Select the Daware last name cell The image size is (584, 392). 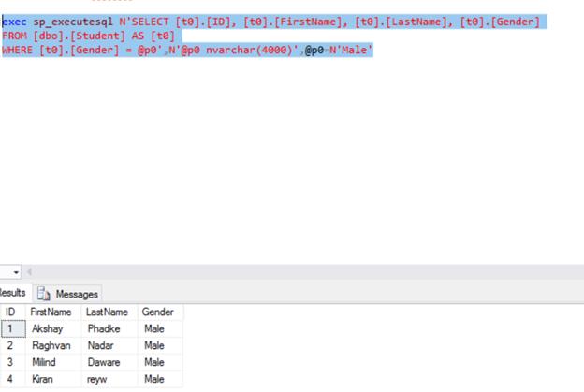(x=109, y=362)
